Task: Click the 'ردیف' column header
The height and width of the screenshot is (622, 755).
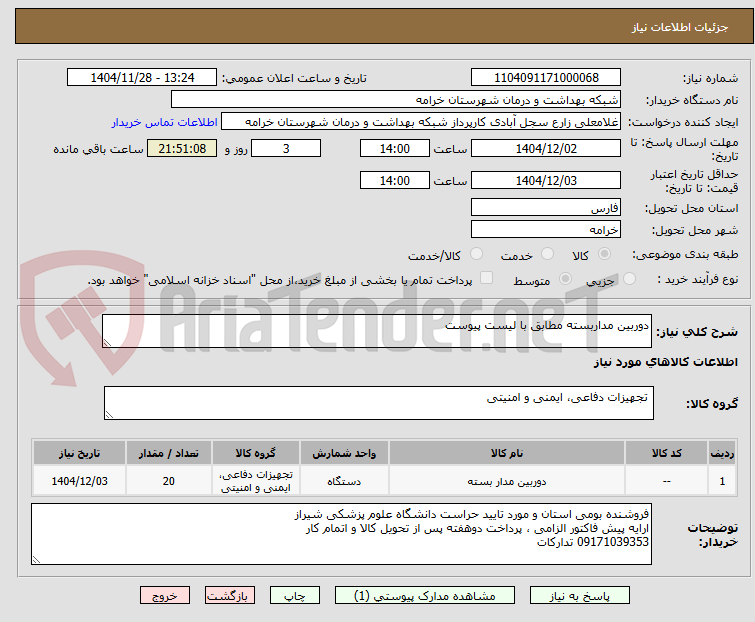Action: (x=722, y=453)
